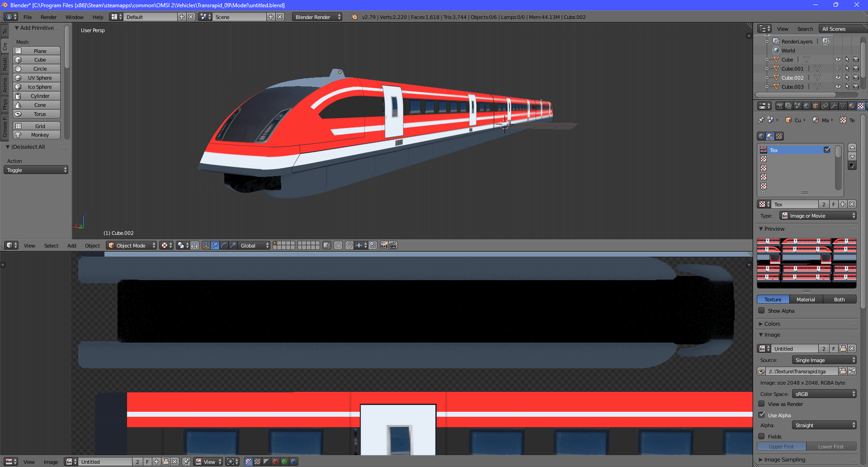The width and height of the screenshot is (868, 467).
Task: Enable the Show Alpha checkbox
Action: pyautogui.click(x=762, y=311)
